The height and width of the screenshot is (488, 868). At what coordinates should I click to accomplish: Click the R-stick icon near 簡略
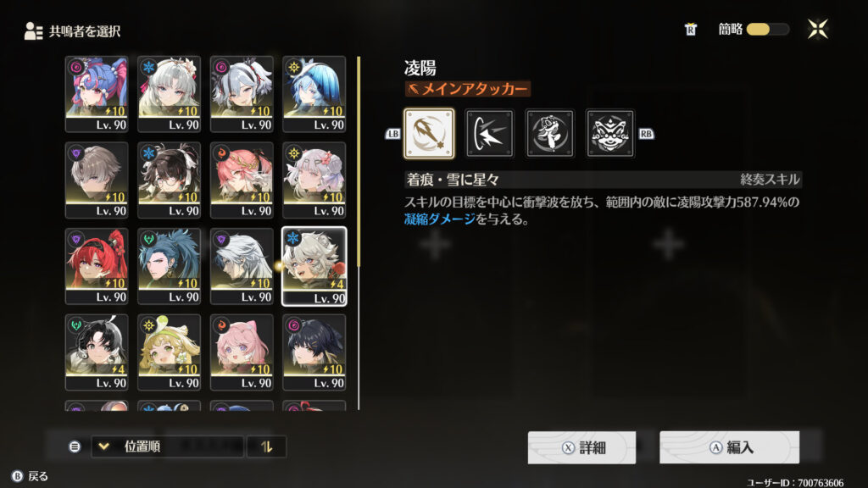[x=690, y=30]
